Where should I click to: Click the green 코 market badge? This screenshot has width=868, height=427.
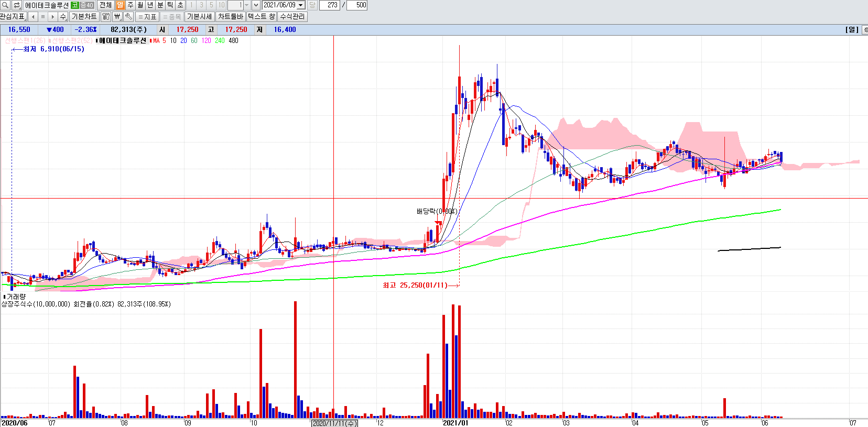click(x=74, y=5)
